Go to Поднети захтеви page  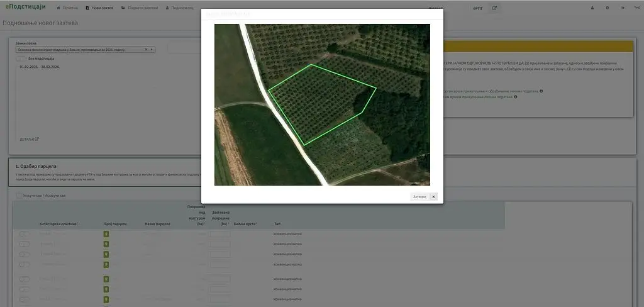(x=140, y=8)
